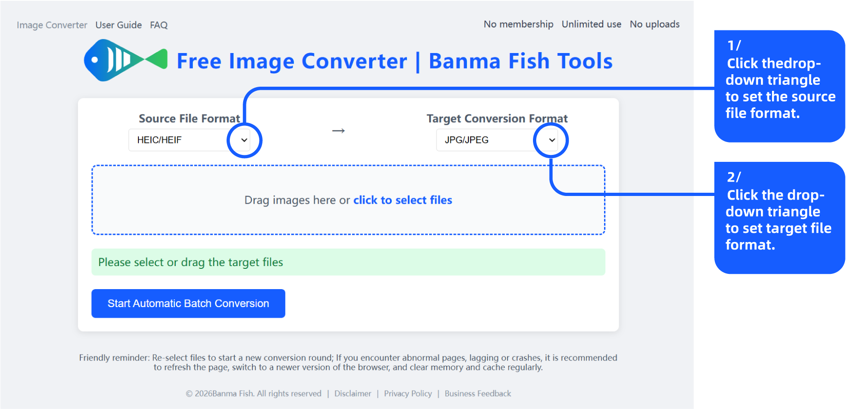
Task: Open the Image Converter nav item
Action: [x=52, y=25]
